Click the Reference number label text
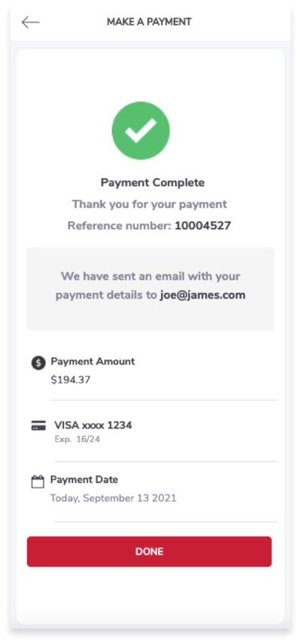Image resolution: width=301 pixels, height=644 pixels. 119,226
